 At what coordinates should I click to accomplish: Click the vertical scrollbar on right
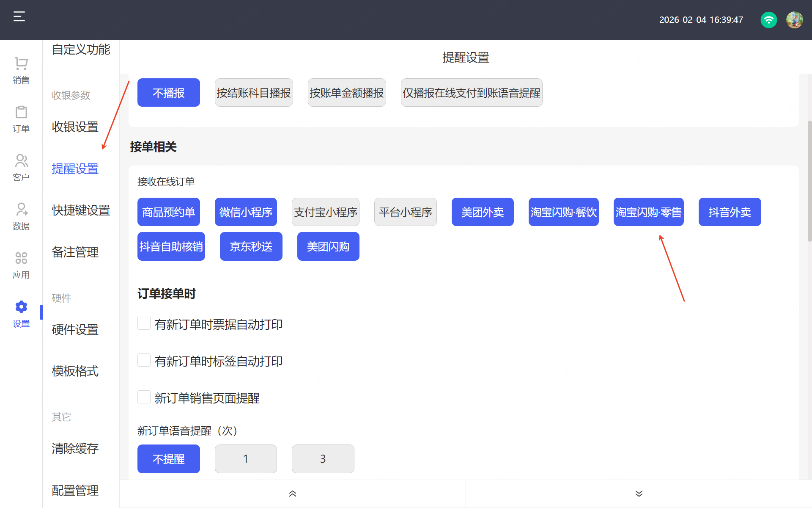pyautogui.click(x=809, y=182)
